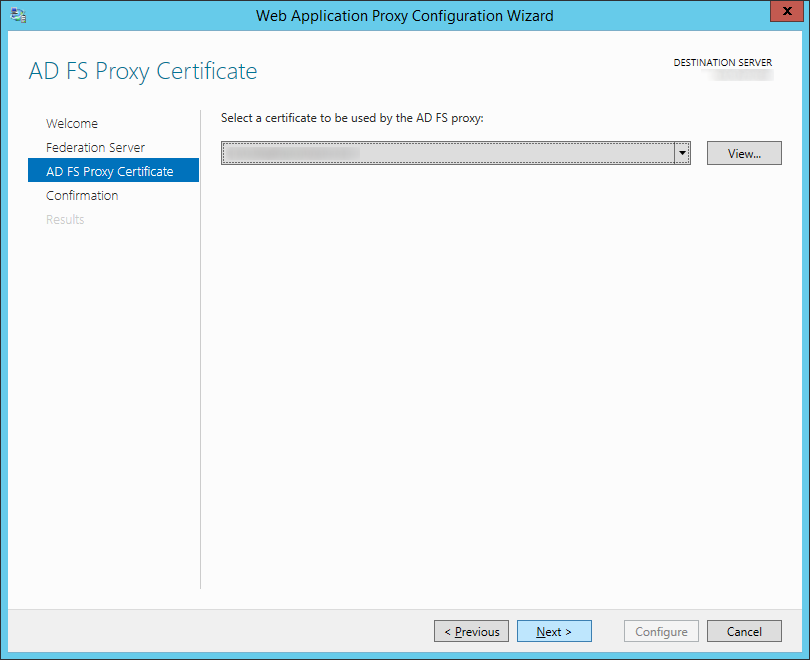
Task: Click the 'AD FS Proxy Certificate' page heading
Action: coord(143,71)
